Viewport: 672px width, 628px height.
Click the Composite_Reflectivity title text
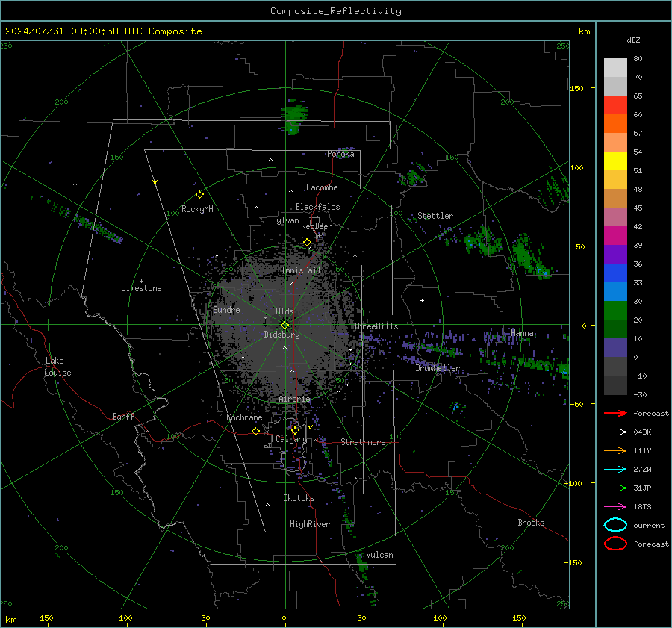point(336,11)
